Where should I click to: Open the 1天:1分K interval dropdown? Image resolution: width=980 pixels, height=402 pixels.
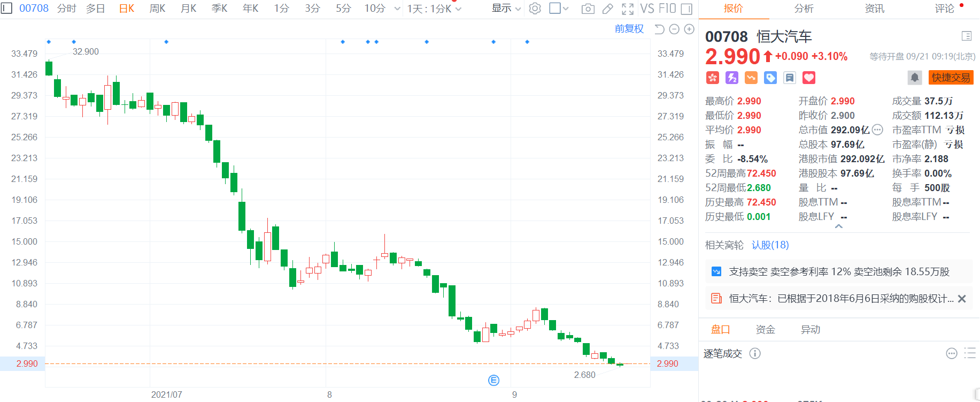click(434, 9)
